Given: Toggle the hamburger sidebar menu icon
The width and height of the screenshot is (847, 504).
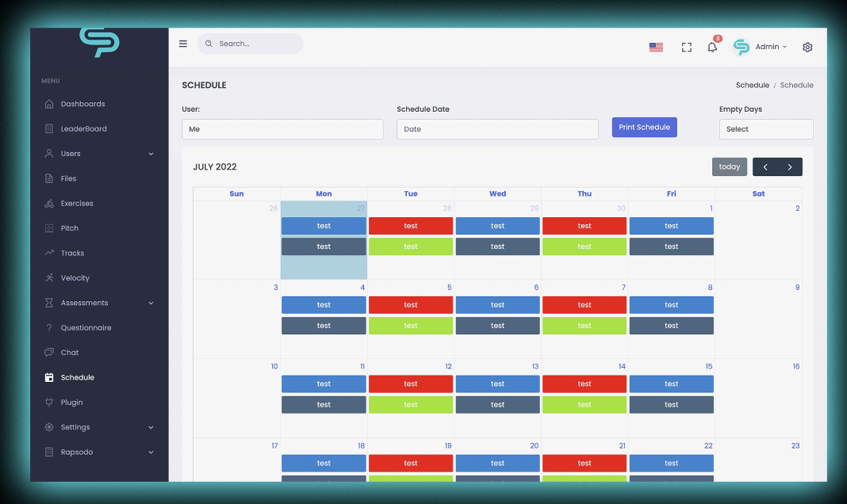Looking at the screenshot, I should tap(183, 44).
